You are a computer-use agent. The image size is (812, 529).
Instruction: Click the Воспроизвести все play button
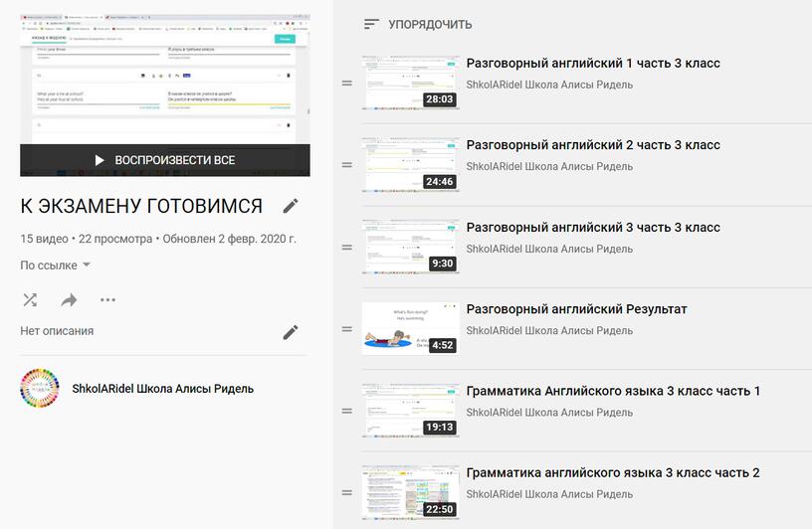[164, 160]
